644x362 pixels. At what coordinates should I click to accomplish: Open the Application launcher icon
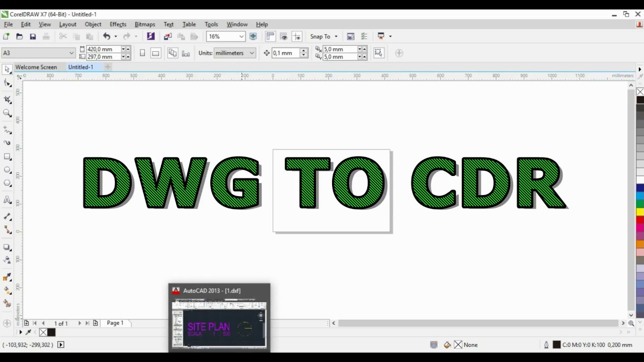(381, 36)
